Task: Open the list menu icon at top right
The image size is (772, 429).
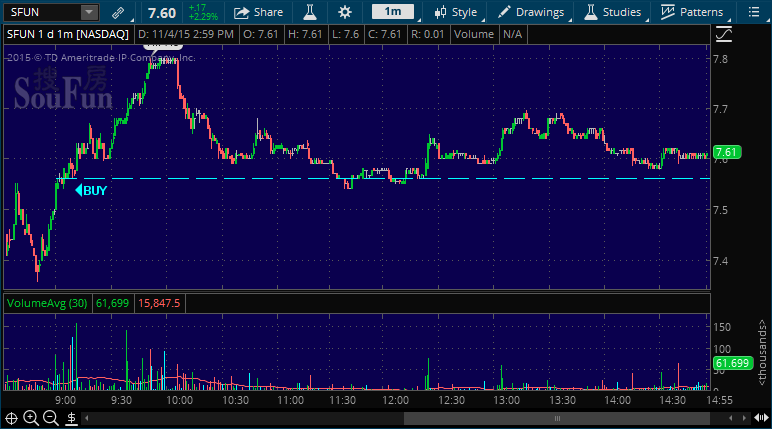Action: pos(754,12)
